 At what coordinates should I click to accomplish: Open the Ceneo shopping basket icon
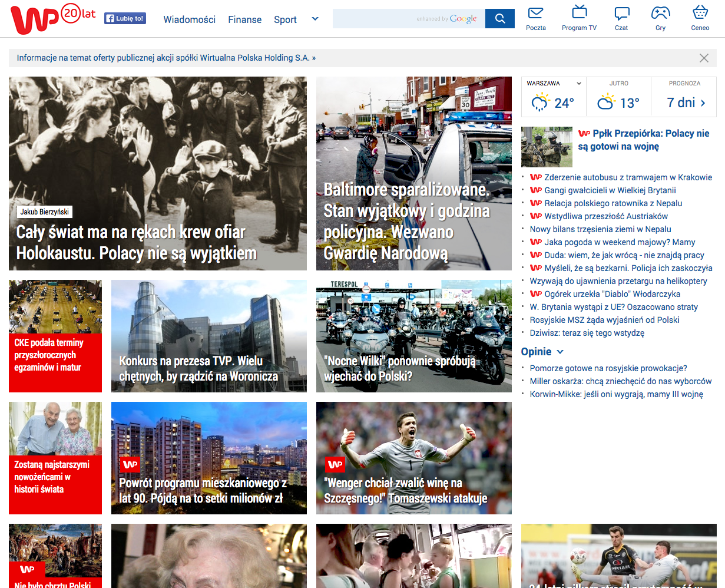tap(700, 14)
